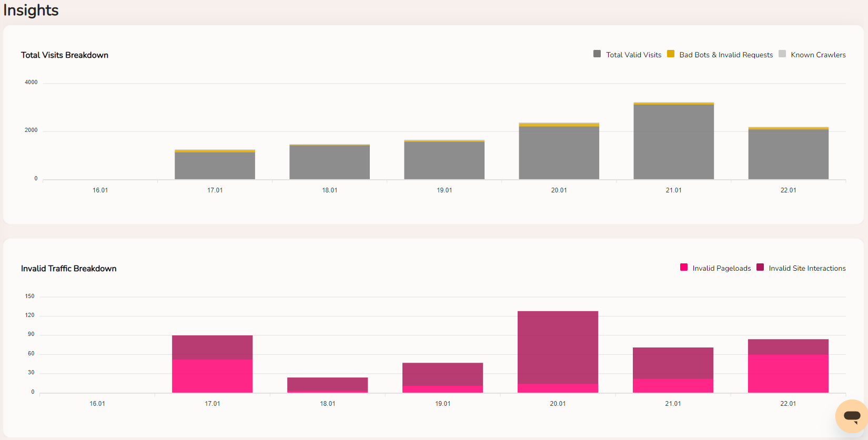
Task: Click the 18.01 bar in Invalid Traffic chart
Action: pos(327,385)
